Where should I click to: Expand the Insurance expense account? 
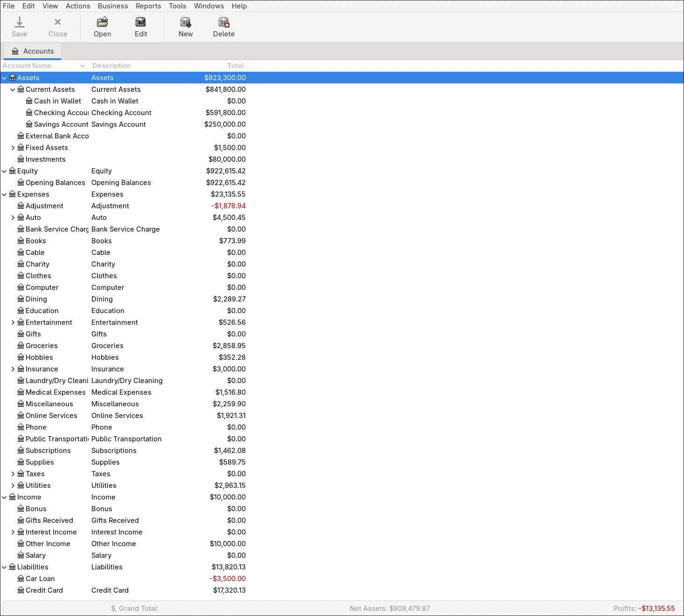click(x=13, y=369)
